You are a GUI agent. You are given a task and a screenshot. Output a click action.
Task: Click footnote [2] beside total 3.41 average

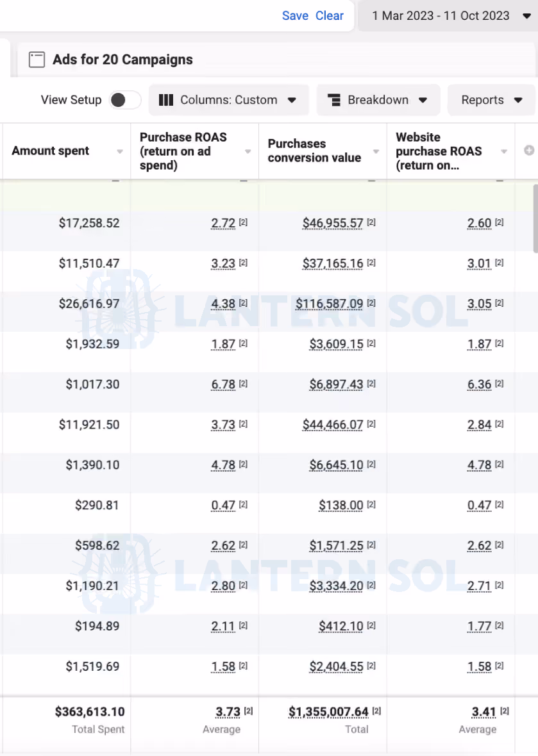(x=504, y=711)
